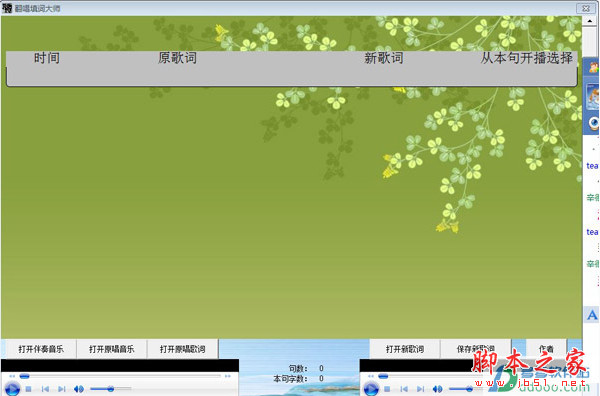600x396 pixels.
Task: Click the large A font icon at right
Action: pyautogui.click(x=592, y=315)
